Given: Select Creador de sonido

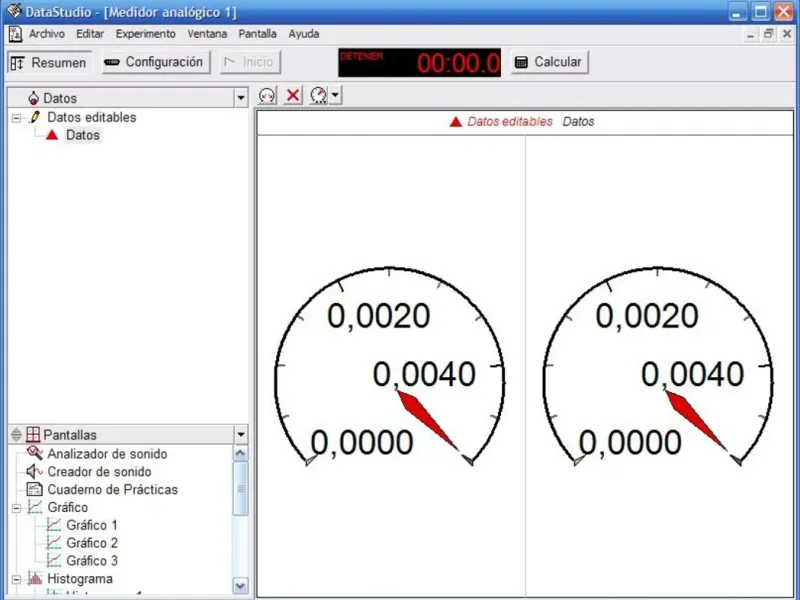Looking at the screenshot, I should [x=99, y=471].
